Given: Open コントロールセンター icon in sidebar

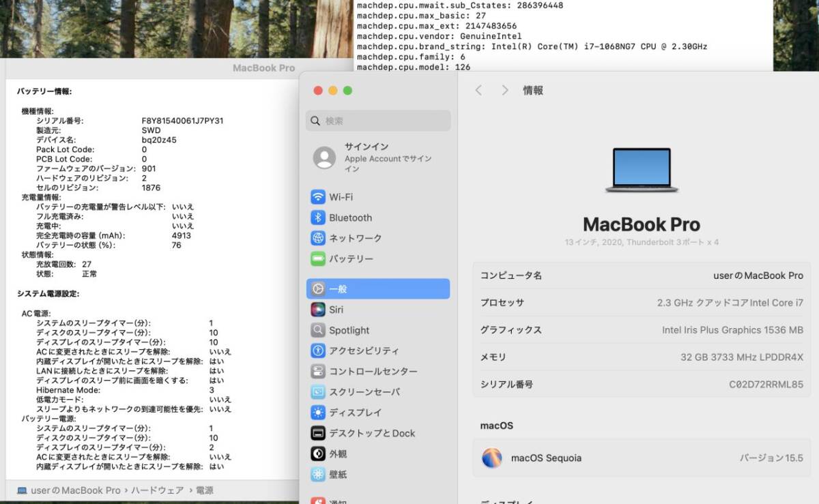Looking at the screenshot, I should (318, 372).
